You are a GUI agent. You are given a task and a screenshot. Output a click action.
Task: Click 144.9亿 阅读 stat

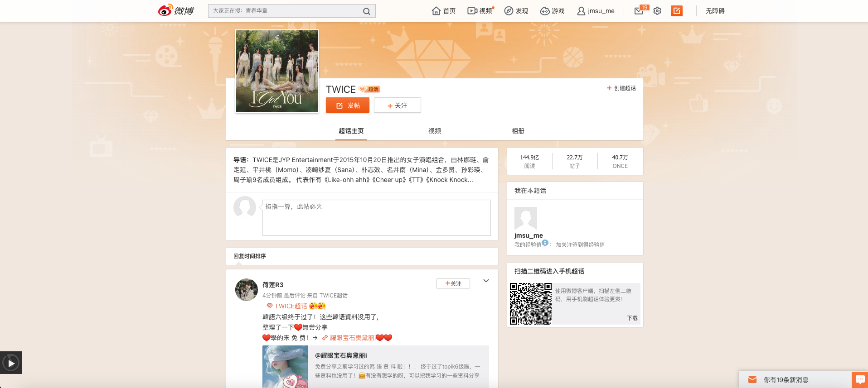coord(529,161)
